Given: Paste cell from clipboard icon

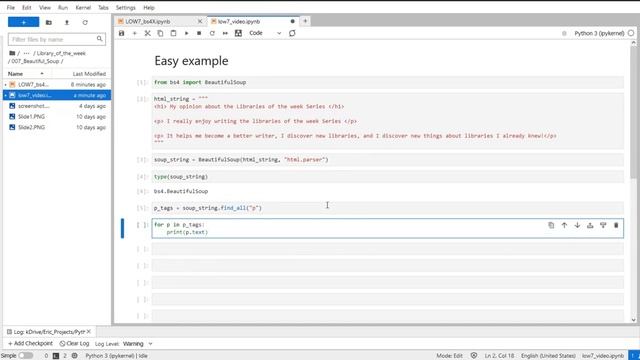Looking at the screenshot, I should click(x=173, y=33).
